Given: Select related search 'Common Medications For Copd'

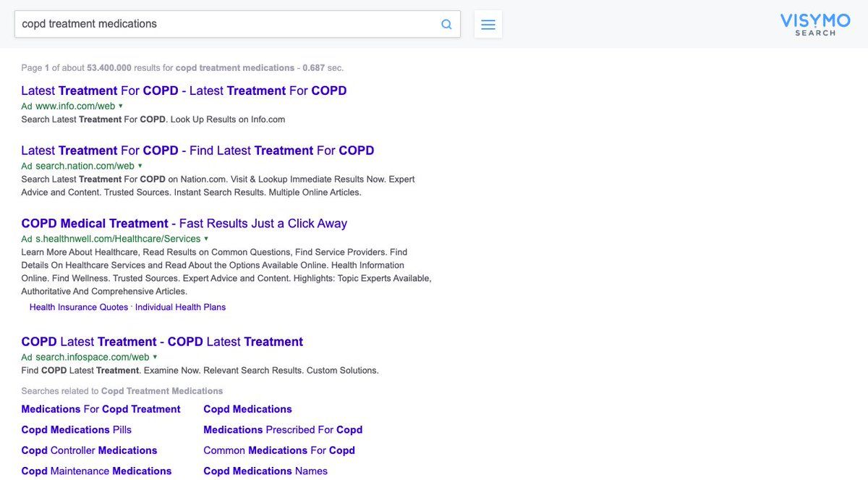Looking at the screenshot, I should (x=279, y=450).
